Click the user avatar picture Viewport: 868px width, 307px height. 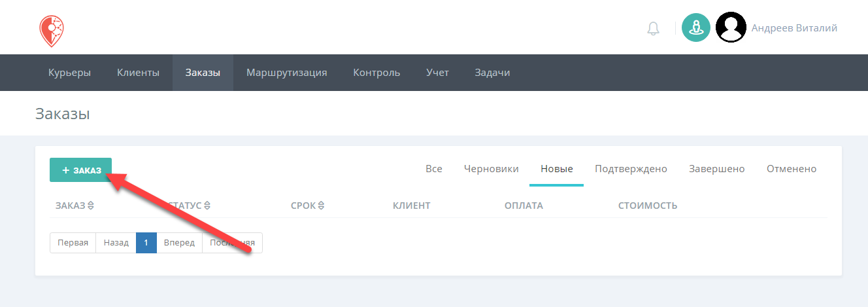click(731, 27)
